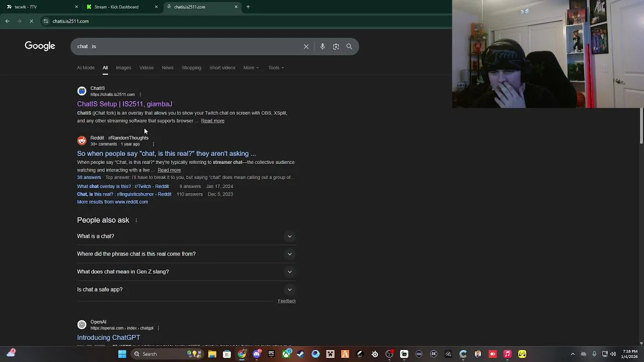Open 4K Video Downloader on taskbar
The height and width of the screenshot is (362, 644).
point(434,354)
